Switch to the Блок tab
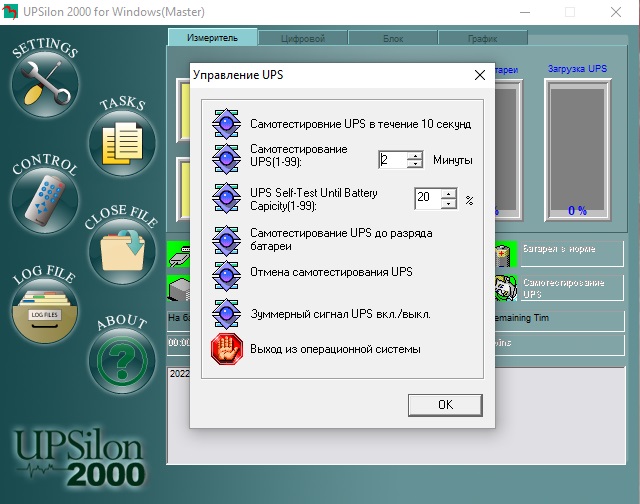This screenshot has height=504, width=640. pyautogui.click(x=393, y=39)
